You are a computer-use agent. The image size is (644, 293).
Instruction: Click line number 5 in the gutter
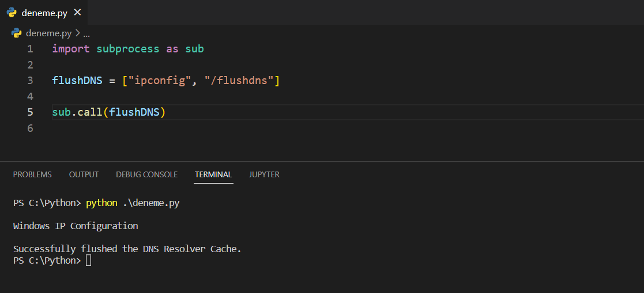(30, 112)
